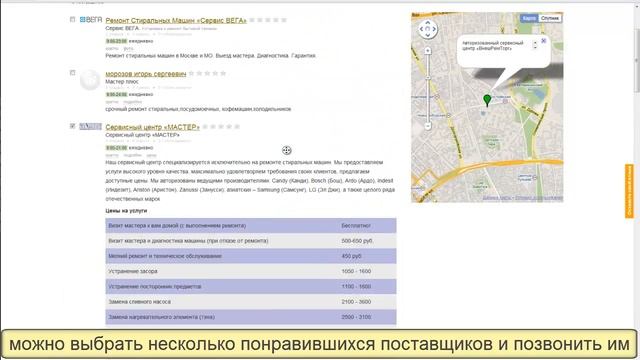Give морозов игорь сергеевич the first star

click(x=191, y=73)
